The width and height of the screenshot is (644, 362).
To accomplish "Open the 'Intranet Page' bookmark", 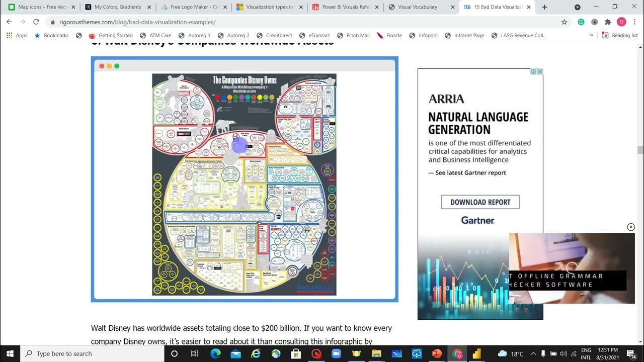I will pyautogui.click(x=464, y=36).
